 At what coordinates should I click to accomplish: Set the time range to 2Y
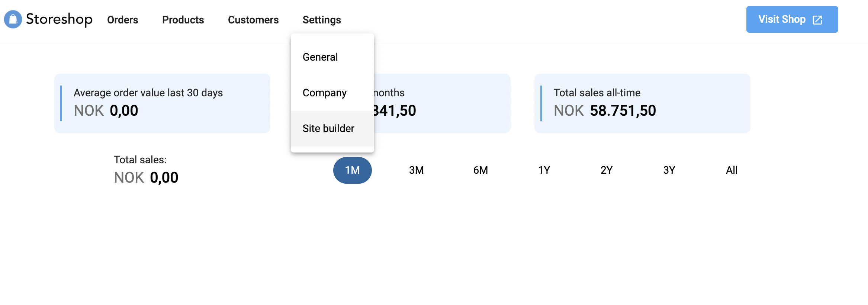coord(607,170)
